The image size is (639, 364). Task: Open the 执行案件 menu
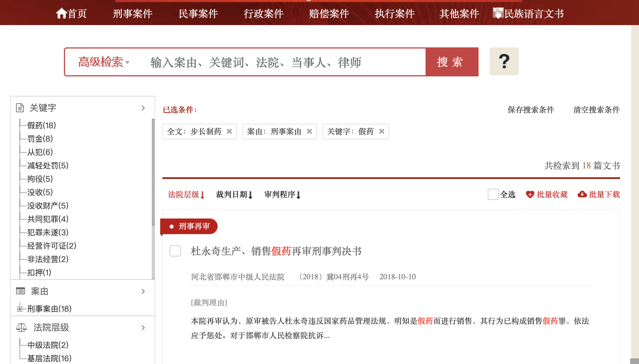pyautogui.click(x=395, y=13)
